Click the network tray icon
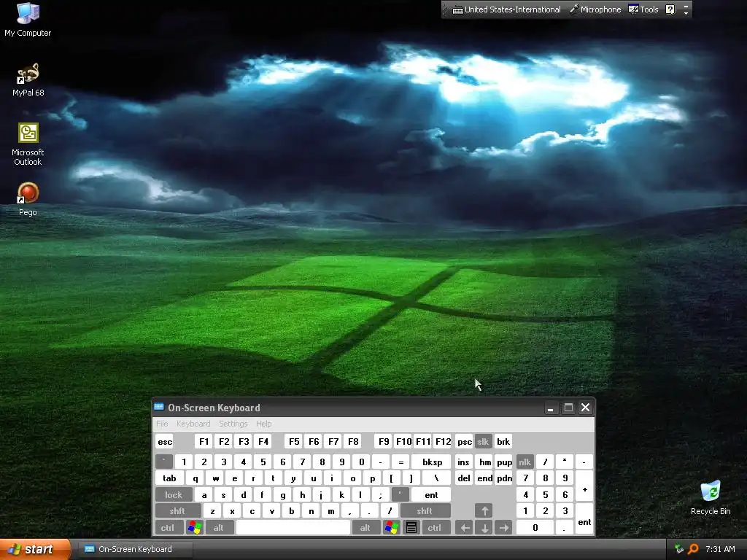Screen dimensions: 747x560 [x=679, y=549]
